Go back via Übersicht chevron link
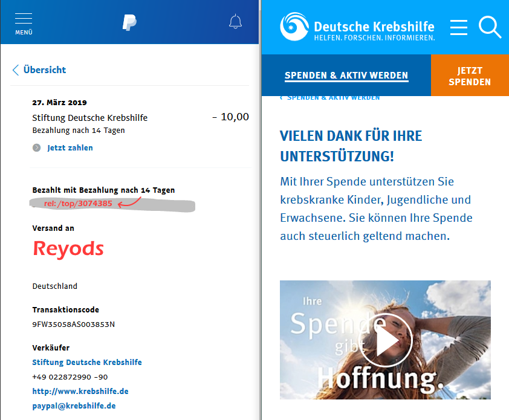509x420 pixels. coord(39,69)
